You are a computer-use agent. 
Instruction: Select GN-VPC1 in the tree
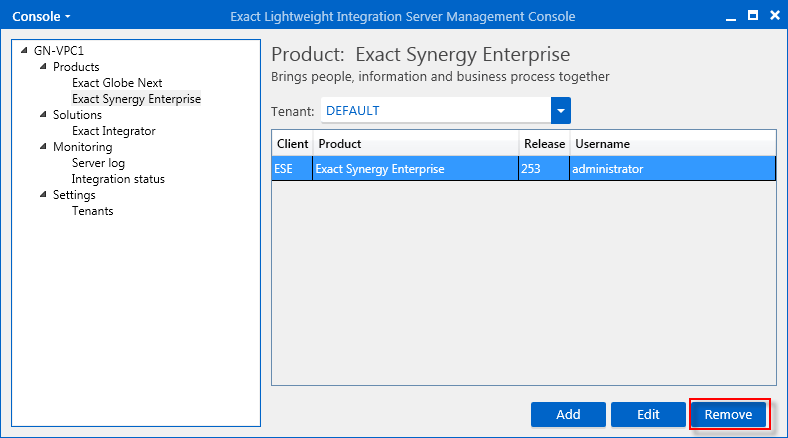(59, 51)
